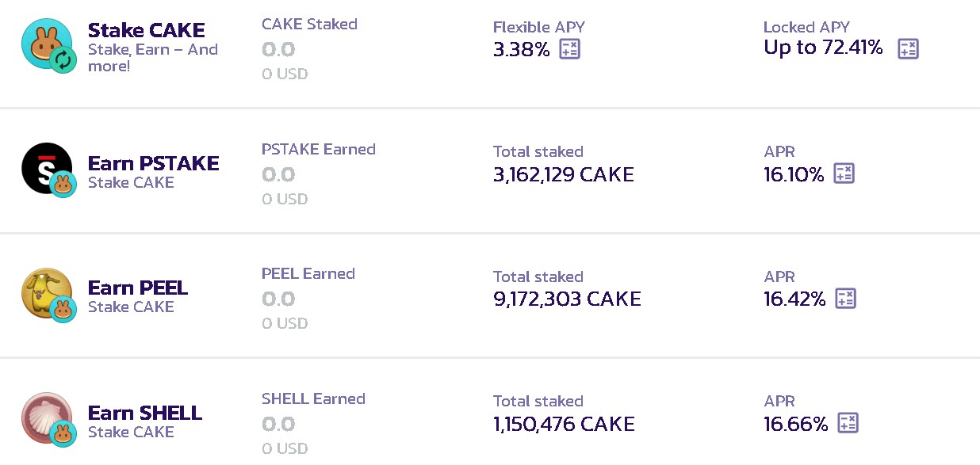The height and width of the screenshot is (465, 980).
Task: Click the SHELL token logo icon
Action: tap(47, 417)
